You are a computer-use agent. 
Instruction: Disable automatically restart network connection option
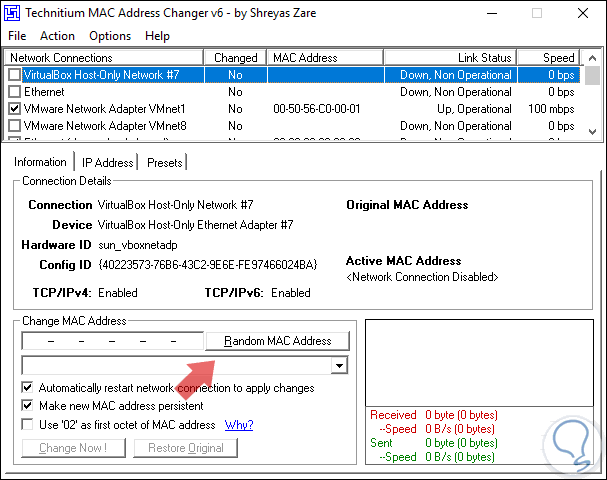tap(28, 387)
